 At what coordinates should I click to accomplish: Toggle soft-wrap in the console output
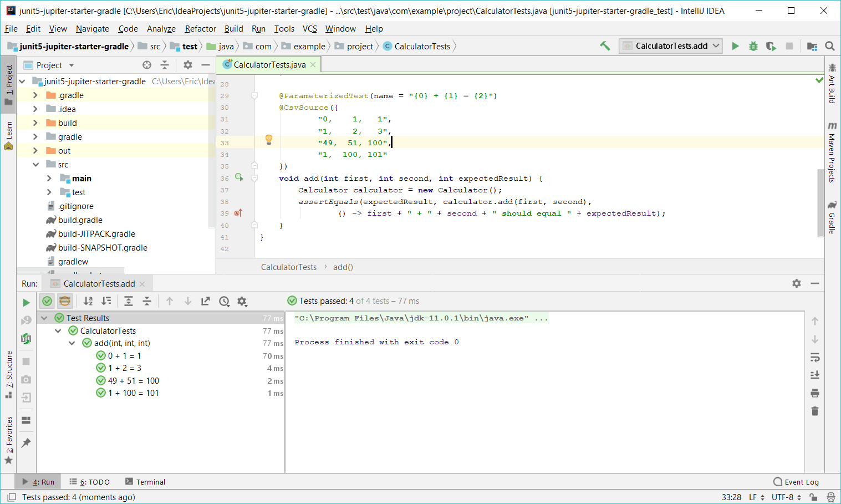(814, 357)
